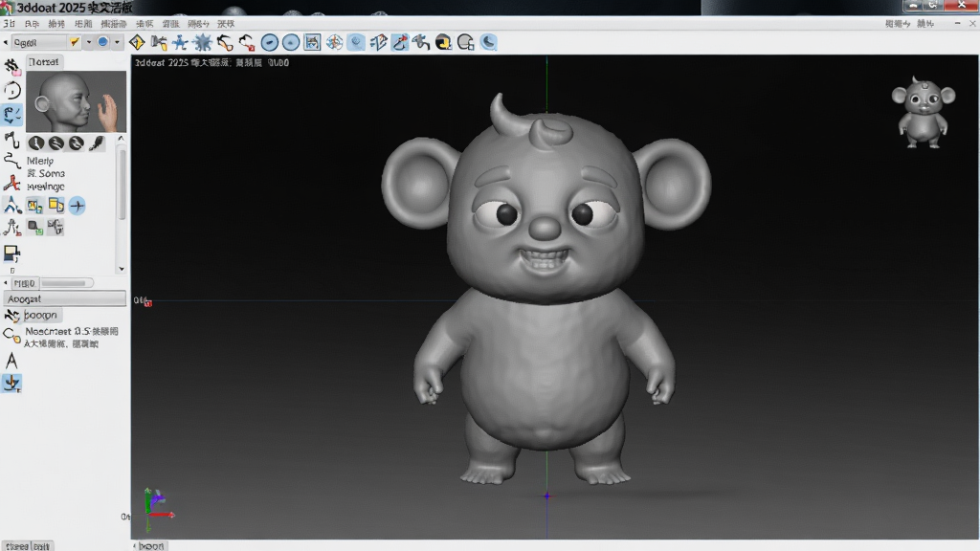Toggle the highlighted blue icon below letter A
This screenshot has height=551, width=980.
pos(11,383)
